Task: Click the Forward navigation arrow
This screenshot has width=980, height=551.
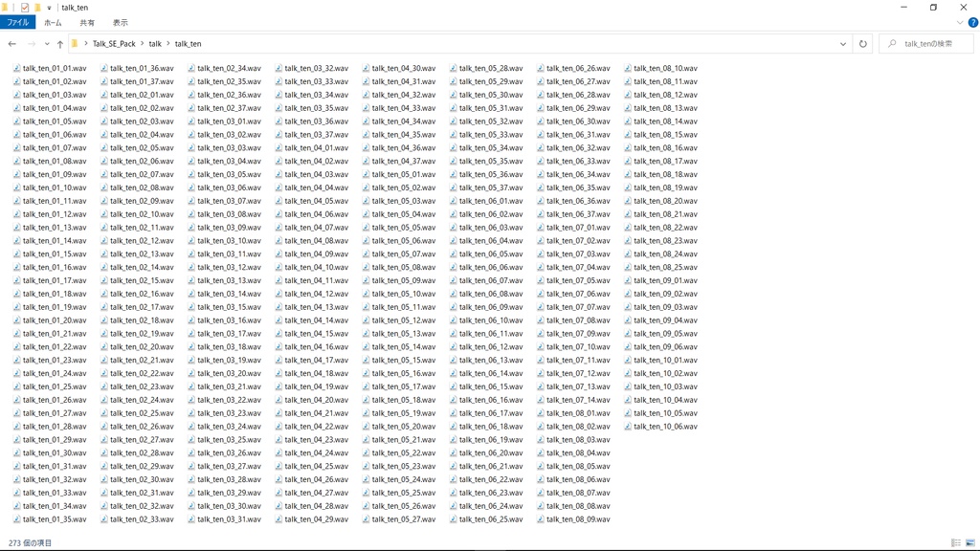Action: pyautogui.click(x=32, y=44)
